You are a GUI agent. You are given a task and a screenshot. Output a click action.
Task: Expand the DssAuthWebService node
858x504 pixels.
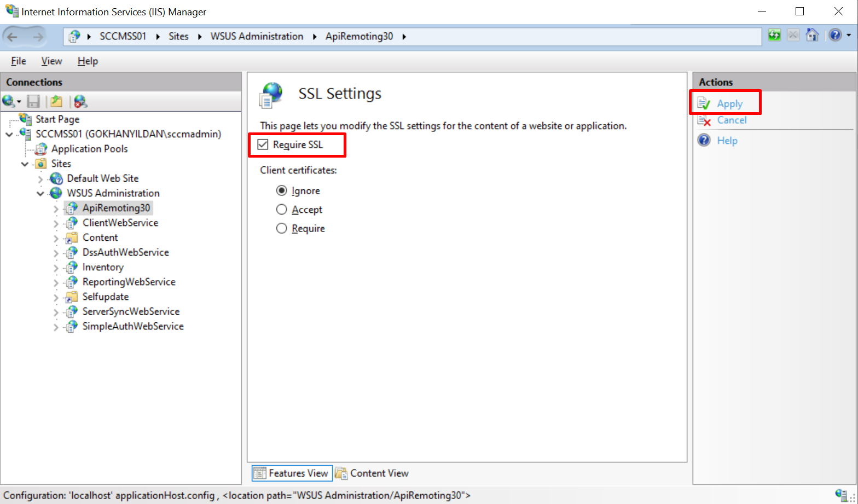(56, 253)
